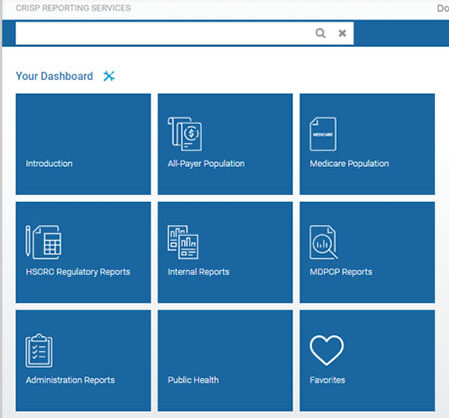The height and width of the screenshot is (418, 449).
Task: Select the MDPCP Reports label
Action: (341, 272)
